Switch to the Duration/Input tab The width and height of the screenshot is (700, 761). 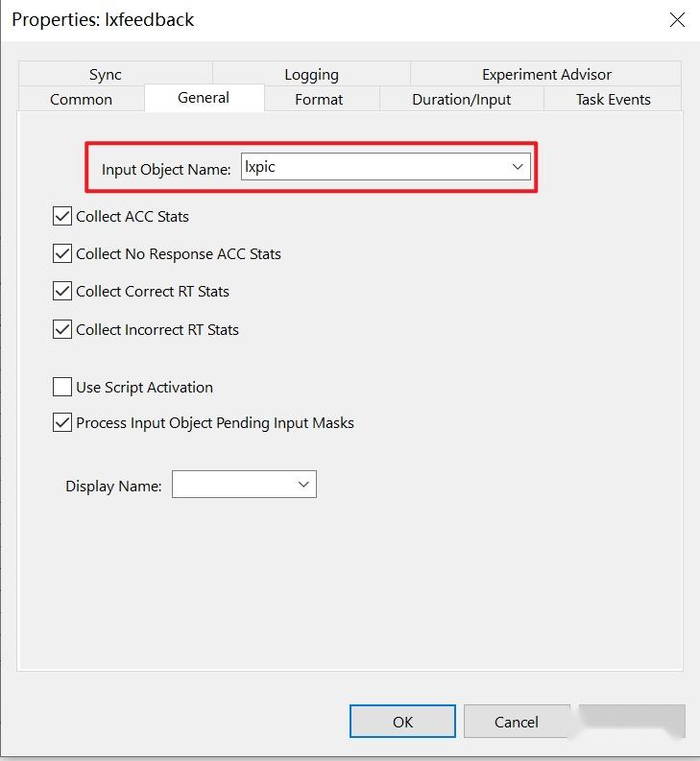[462, 99]
